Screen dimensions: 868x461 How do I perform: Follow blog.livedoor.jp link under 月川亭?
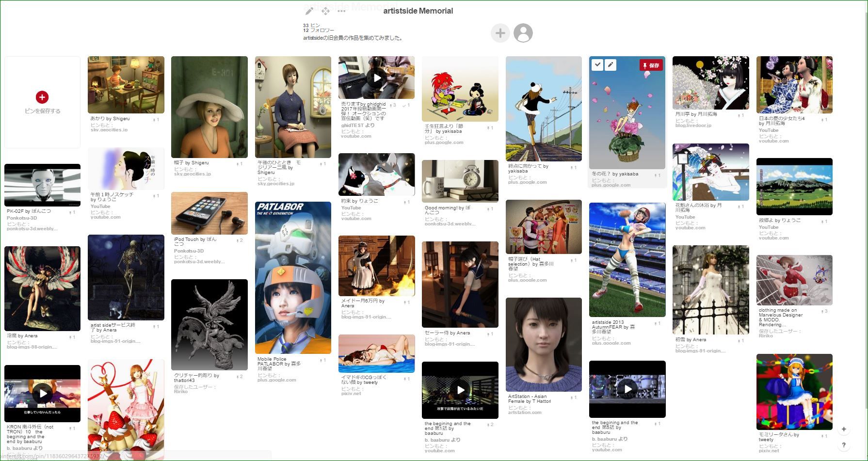pos(693,126)
